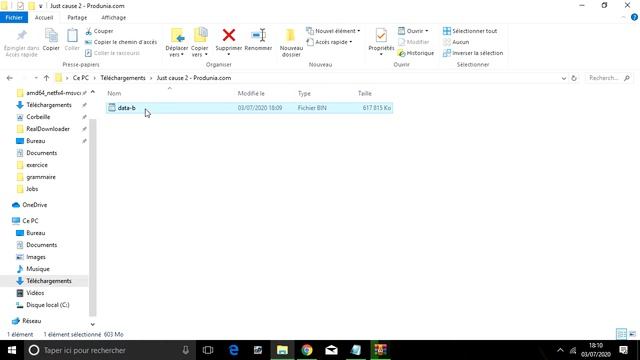Click Inverser la sélection

click(473, 53)
